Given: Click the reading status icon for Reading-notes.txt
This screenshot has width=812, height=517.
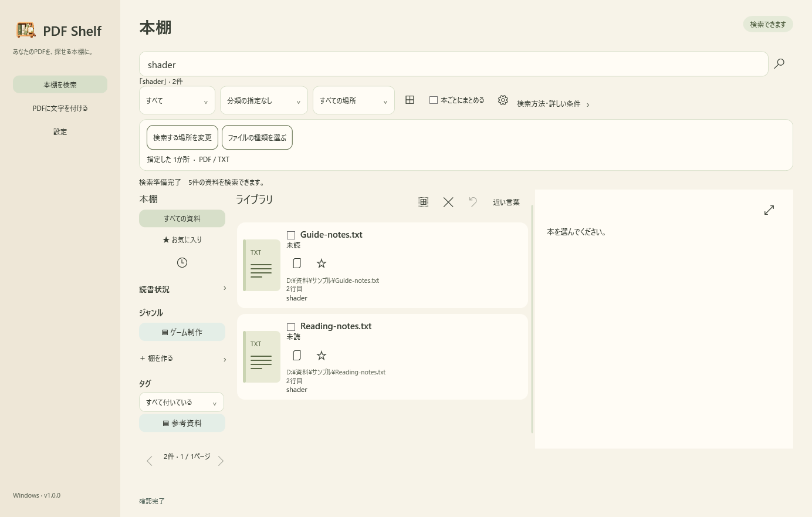Looking at the screenshot, I should pos(297,355).
